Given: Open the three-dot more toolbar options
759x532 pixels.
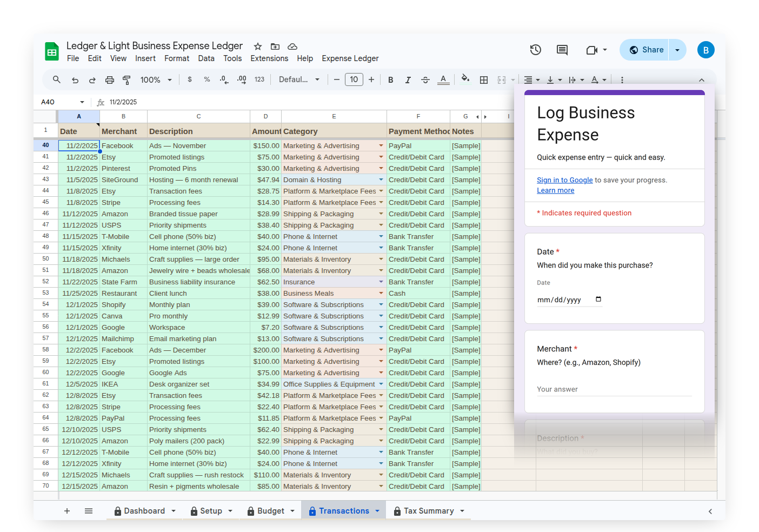Looking at the screenshot, I should pos(622,80).
